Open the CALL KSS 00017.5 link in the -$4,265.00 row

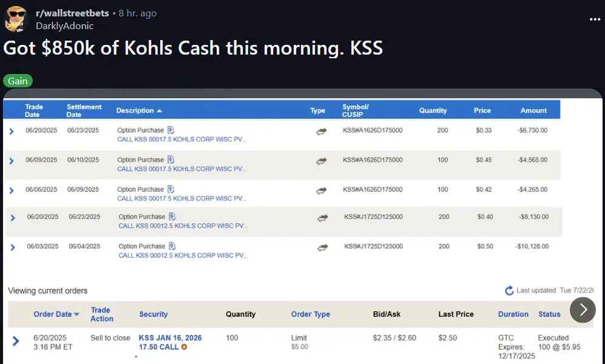click(181, 198)
